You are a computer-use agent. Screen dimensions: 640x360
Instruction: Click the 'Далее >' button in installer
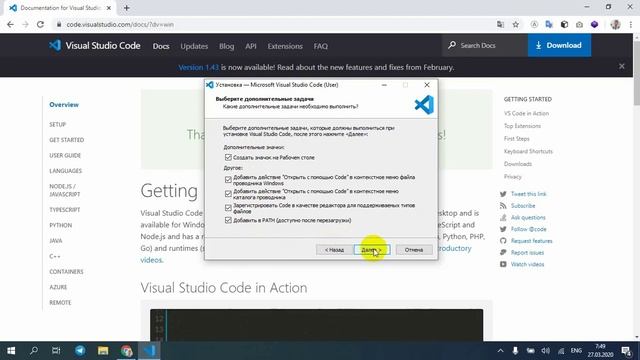tap(372, 249)
